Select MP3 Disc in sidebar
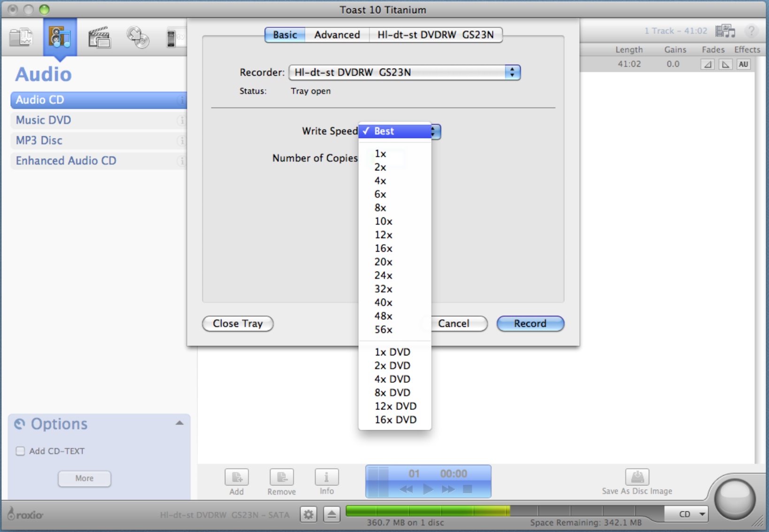769x532 pixels. [99, 140]
